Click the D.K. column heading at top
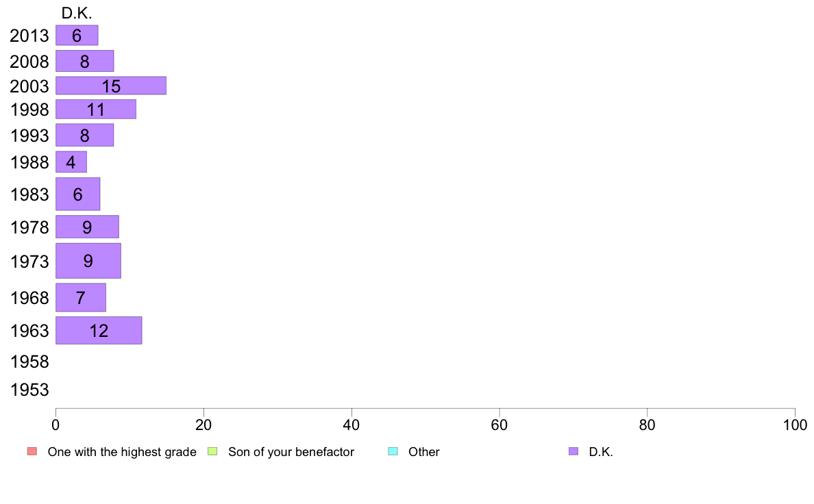This screenshot has width=814, height=504. coord(76,13)
